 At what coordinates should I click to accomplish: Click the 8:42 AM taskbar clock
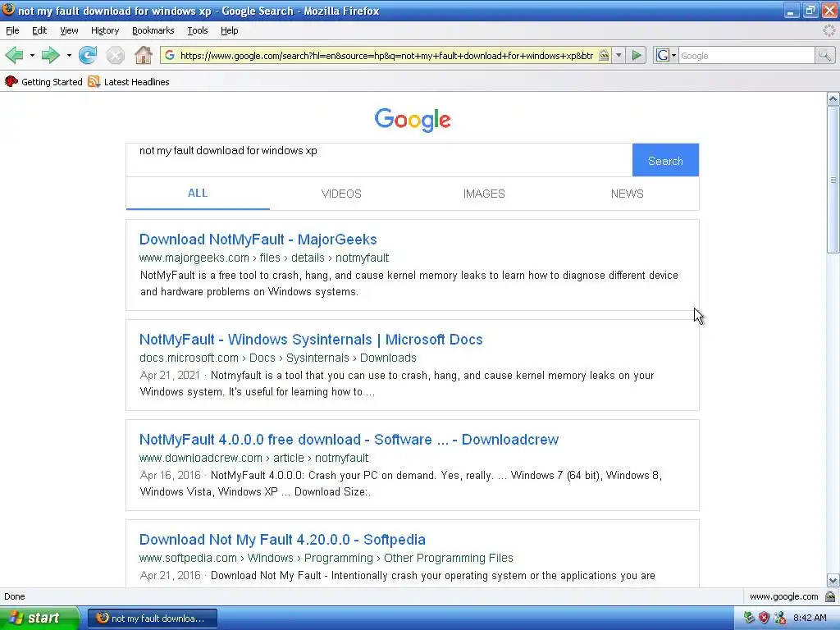(x=810, y=618)
